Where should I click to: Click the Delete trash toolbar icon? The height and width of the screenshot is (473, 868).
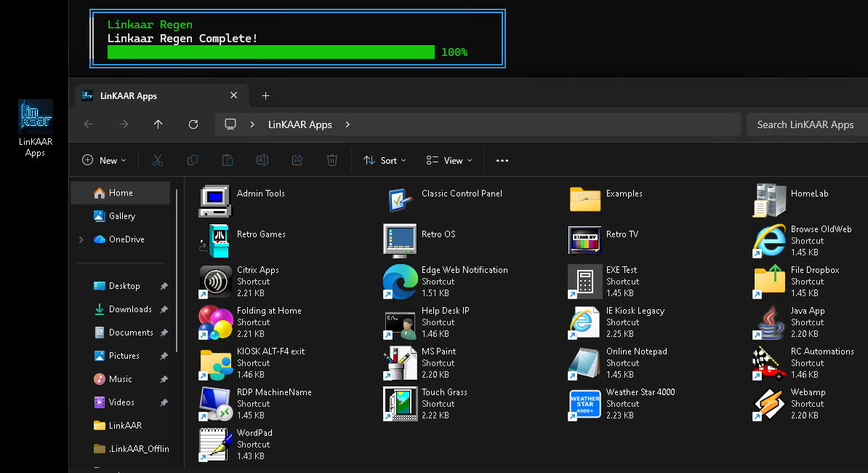332,161
